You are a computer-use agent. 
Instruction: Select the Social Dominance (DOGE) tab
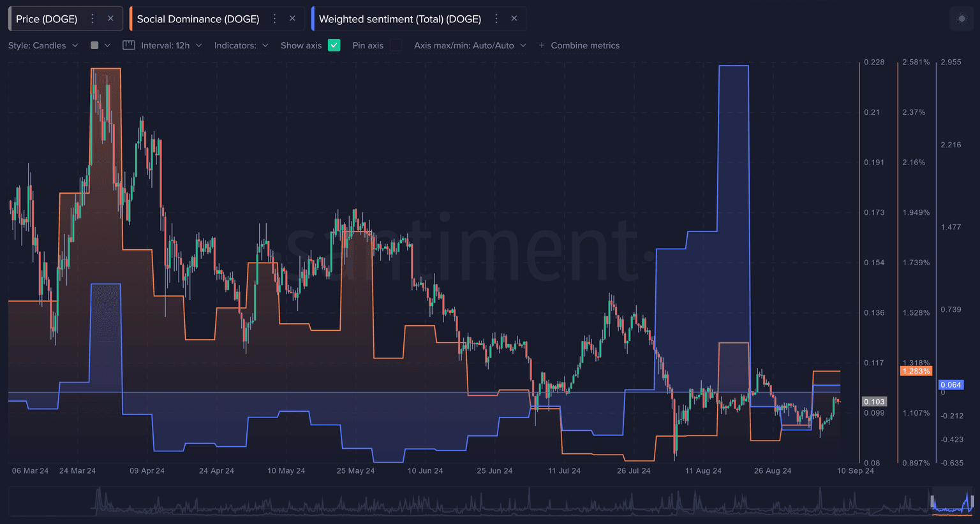[x=198, y=19]
